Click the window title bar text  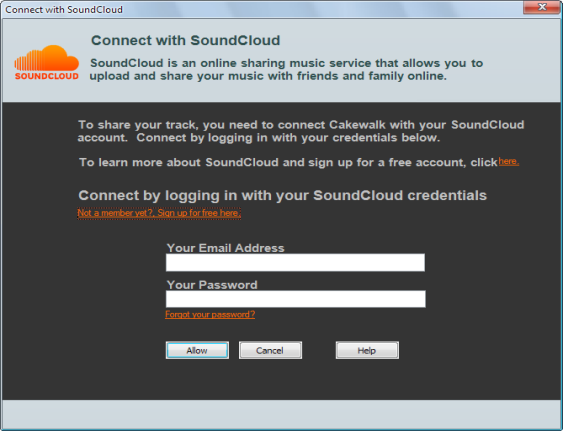(64, 9)
